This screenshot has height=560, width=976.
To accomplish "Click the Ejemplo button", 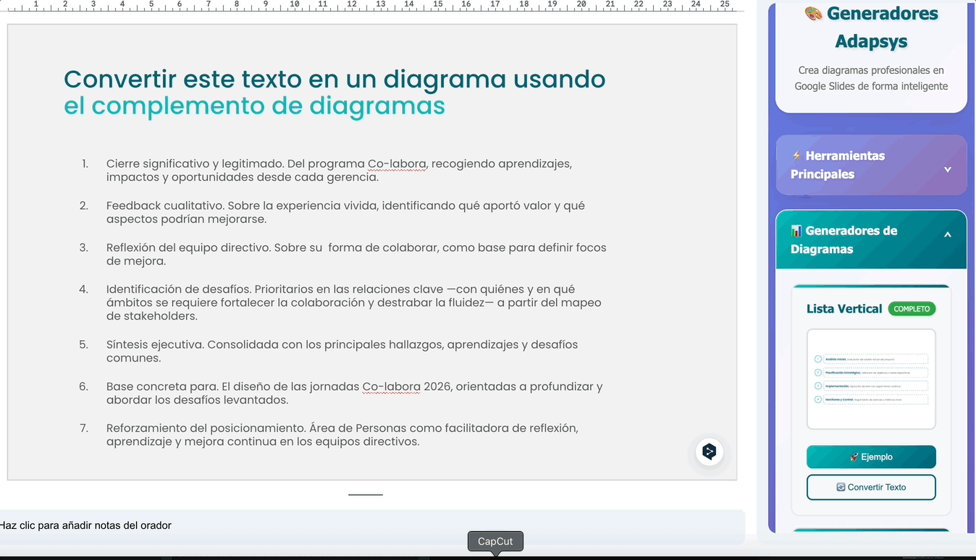I will (x=871, y=457).
